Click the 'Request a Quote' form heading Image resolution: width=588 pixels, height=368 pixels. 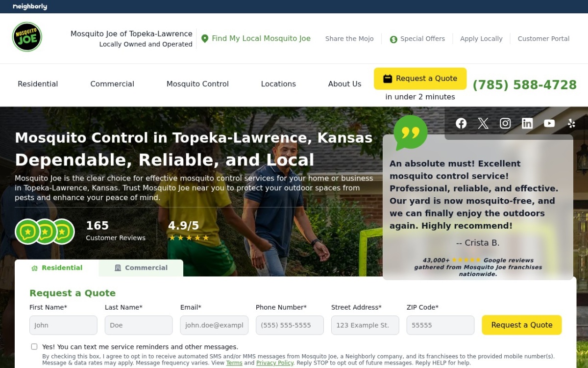tap(73, 293)
